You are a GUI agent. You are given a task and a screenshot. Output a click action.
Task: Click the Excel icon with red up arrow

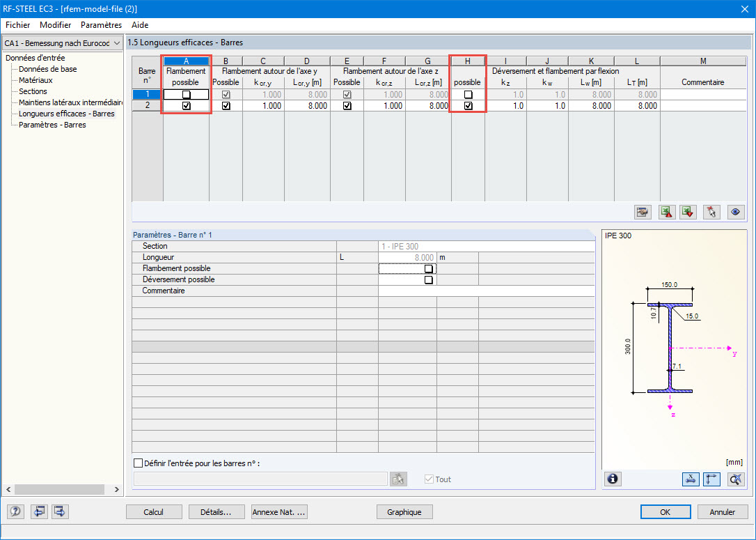point(667,212)
